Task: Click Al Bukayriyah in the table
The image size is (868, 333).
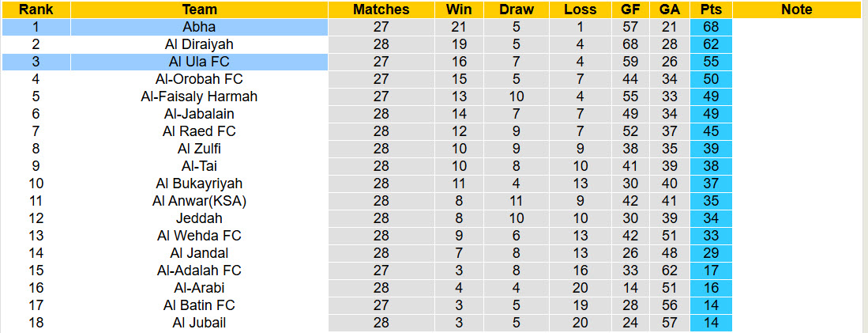Action: coord(199,184)
